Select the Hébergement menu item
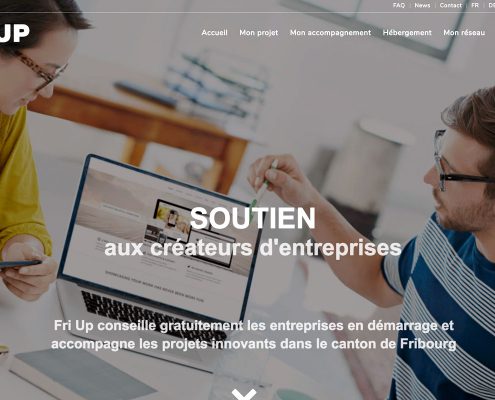The height and width of the screenshot is (400, 495). tap(407, 33)
